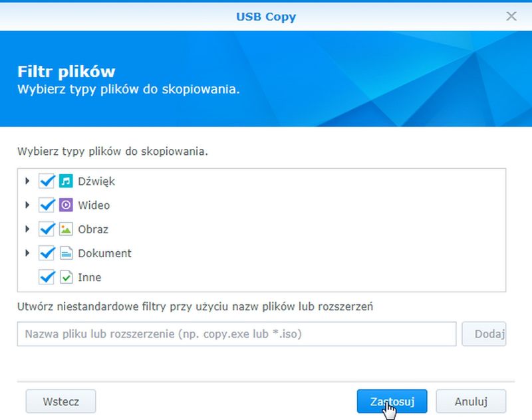Image resolution: width=532 pixels, height=420 pixels.
Task: Expand the Wideo file type tree
Action: tap(27, 205)
